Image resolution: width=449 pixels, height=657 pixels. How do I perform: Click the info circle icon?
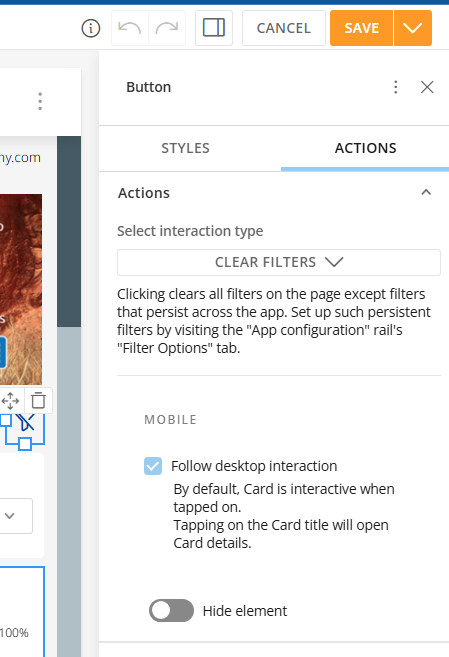[90, 28]
